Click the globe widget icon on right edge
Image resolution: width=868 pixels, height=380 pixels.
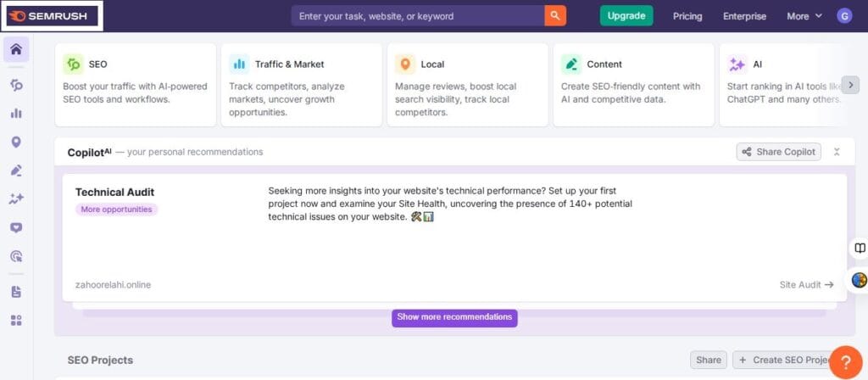coord(860,280)
